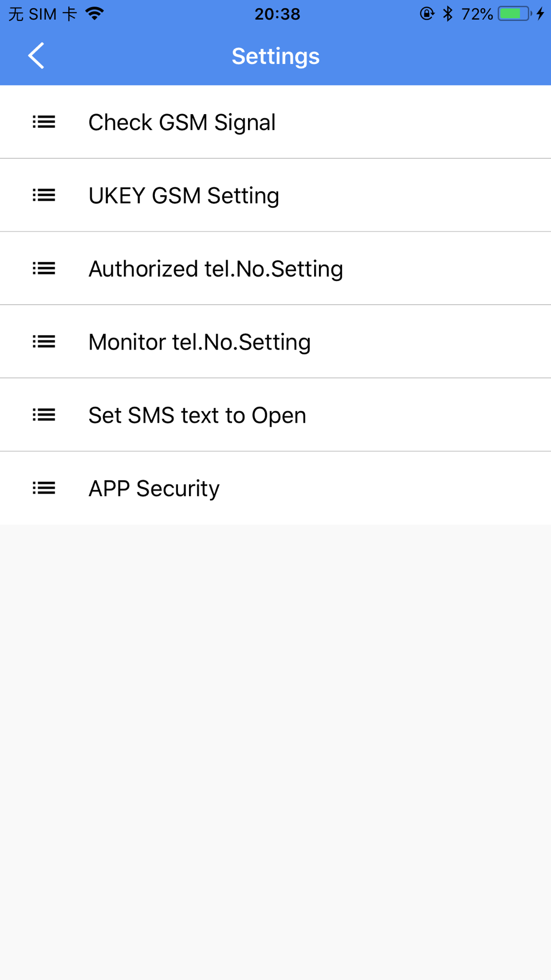The image size is (551, 980).
Task: Tap the Settings title in the header
Action: [275, 56]
